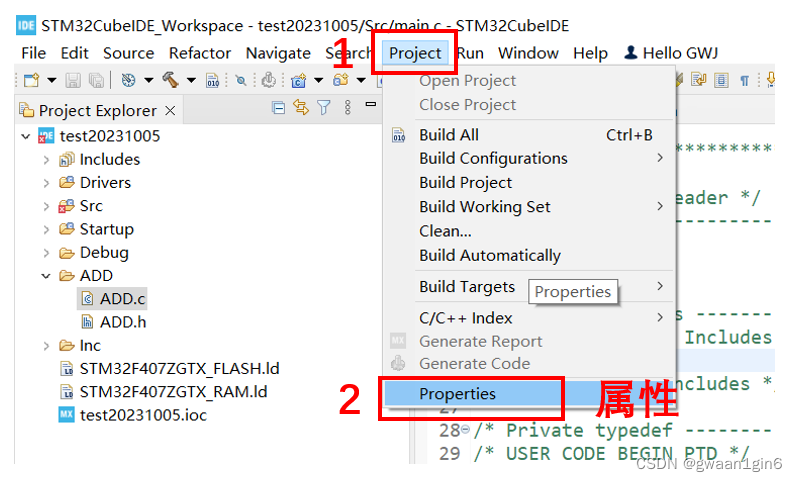Click the Save All toolbar icon
Screen dimensions: 797x482
(x=96, y=80)
